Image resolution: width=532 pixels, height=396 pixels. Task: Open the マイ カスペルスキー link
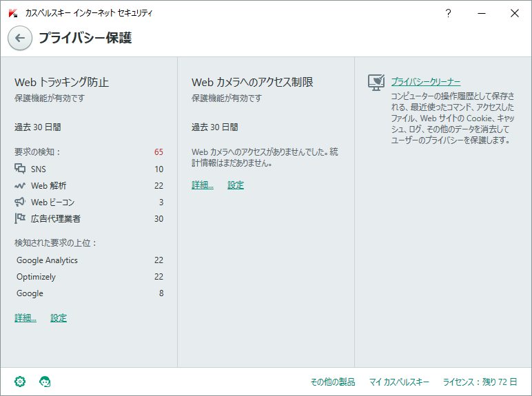(399, 382)
